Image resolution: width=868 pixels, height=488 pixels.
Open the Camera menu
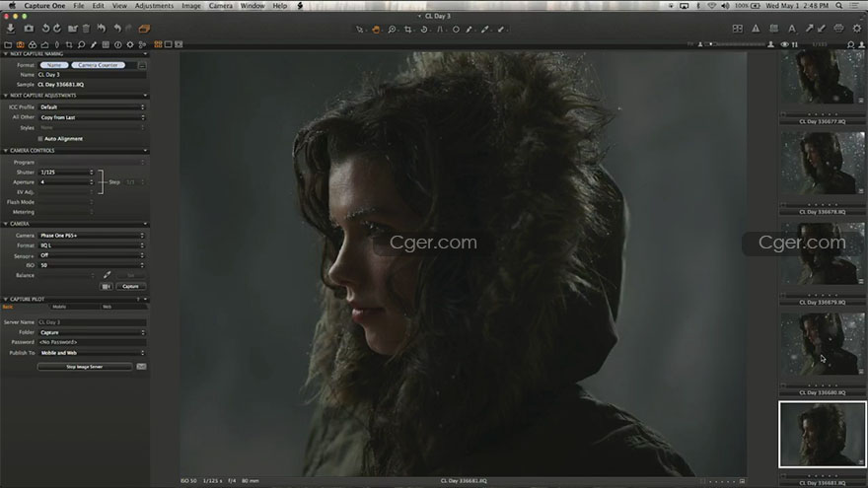click(220, 6)
